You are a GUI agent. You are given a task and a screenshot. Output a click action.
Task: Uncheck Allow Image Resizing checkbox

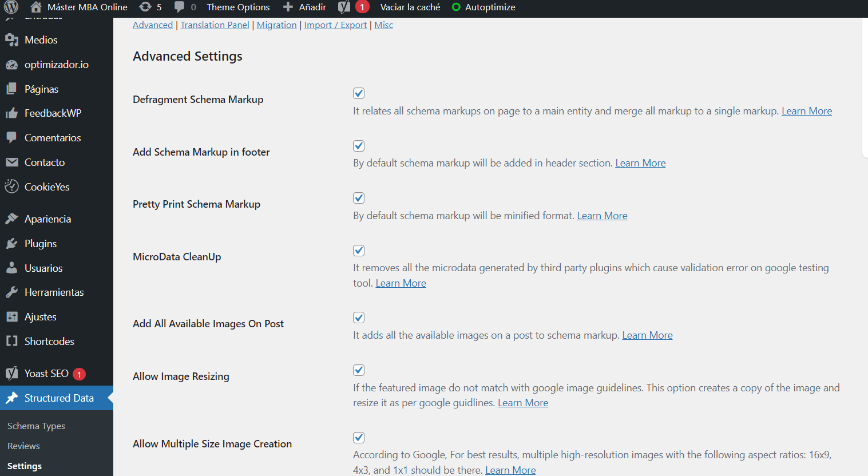coord(359,370)
